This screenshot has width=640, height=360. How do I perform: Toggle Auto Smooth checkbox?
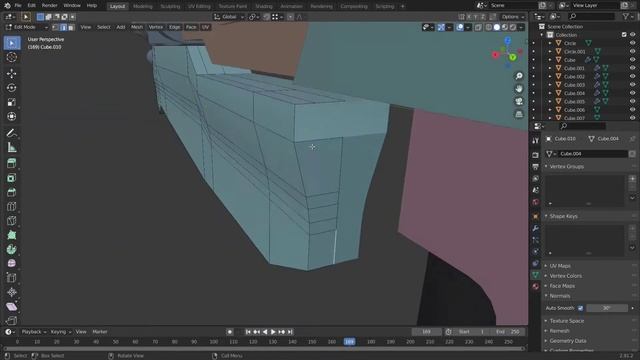tap(580, 308)
